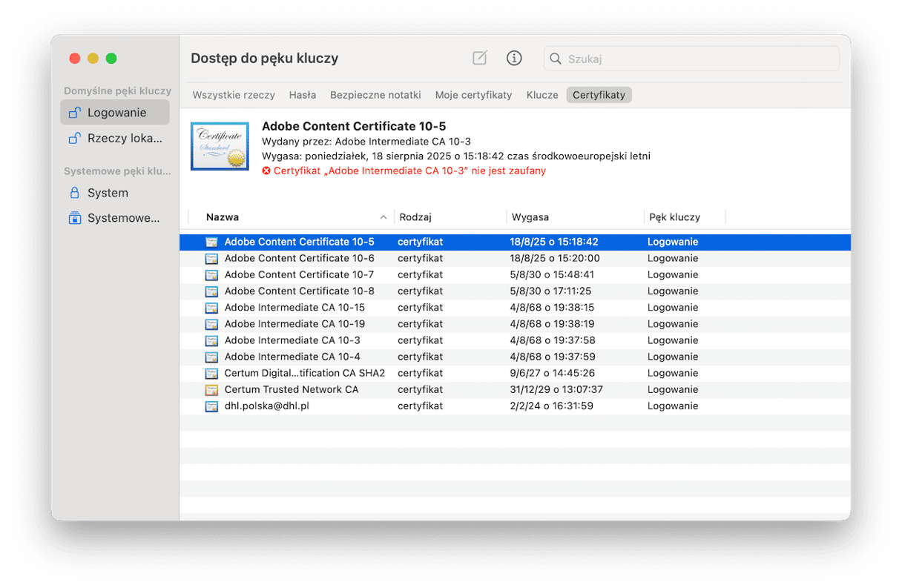Open the Rzeczy loka... keychain
This screenshot has width=902, height=588.
click(115, 138)
